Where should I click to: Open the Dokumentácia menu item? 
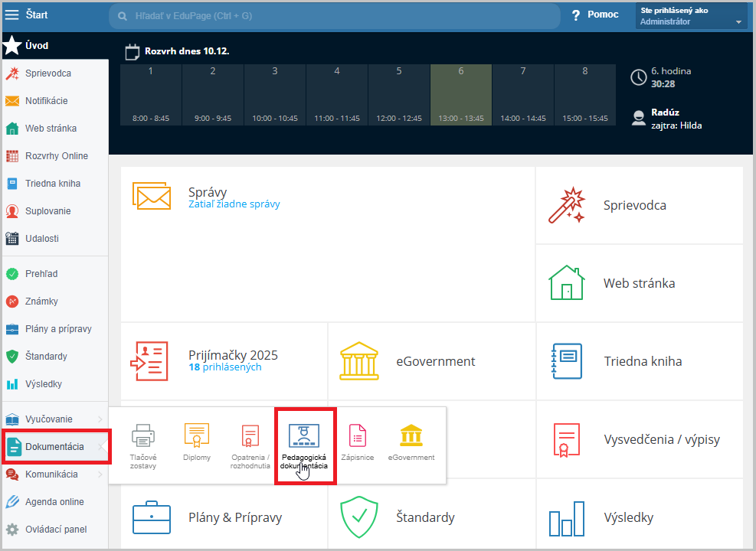point(55,447)
